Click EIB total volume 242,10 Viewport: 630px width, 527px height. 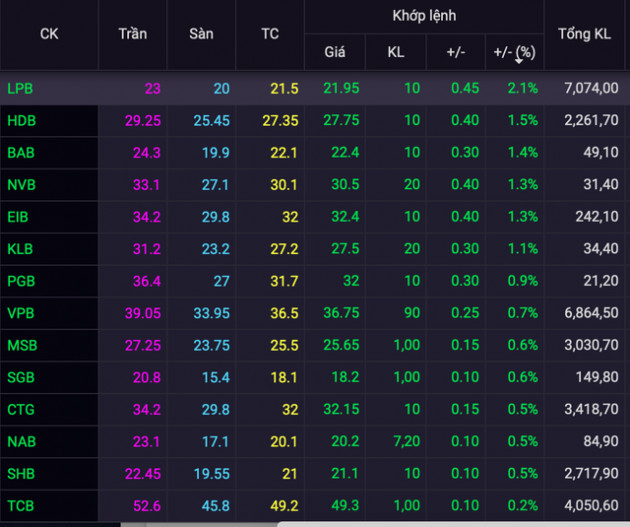click(x=597, y=217)
